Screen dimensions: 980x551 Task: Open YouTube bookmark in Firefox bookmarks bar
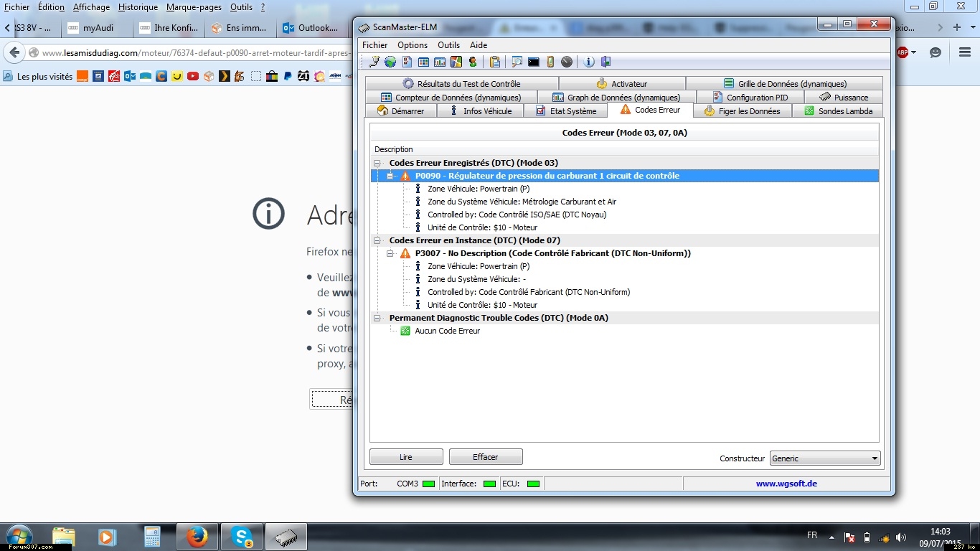click(x=193, y=76)
